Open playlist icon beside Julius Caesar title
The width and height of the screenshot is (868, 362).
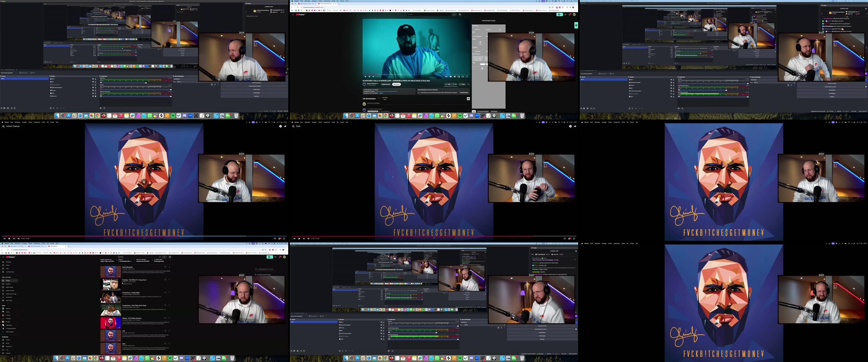3,126
